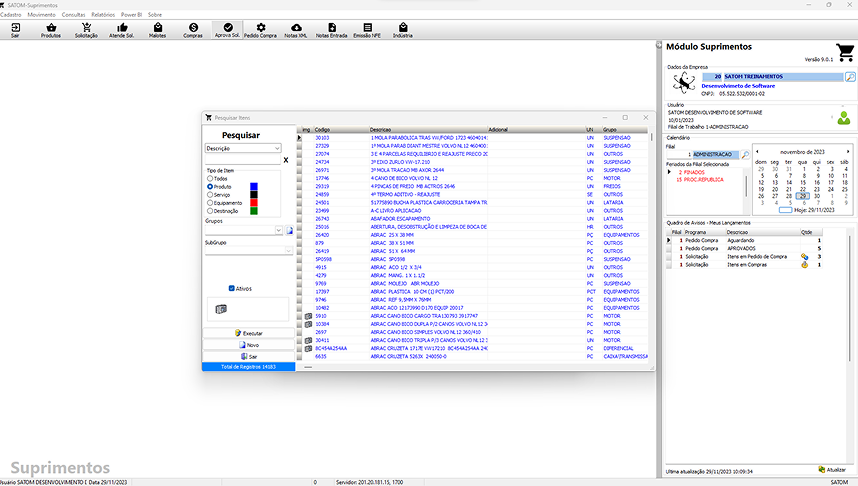858x486 pixels.
Task: Open the Produtos toolbar icon
Action: [50, 30]
